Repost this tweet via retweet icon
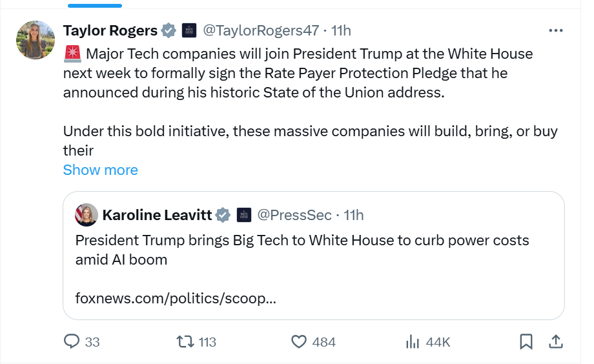 pos(185,341)
